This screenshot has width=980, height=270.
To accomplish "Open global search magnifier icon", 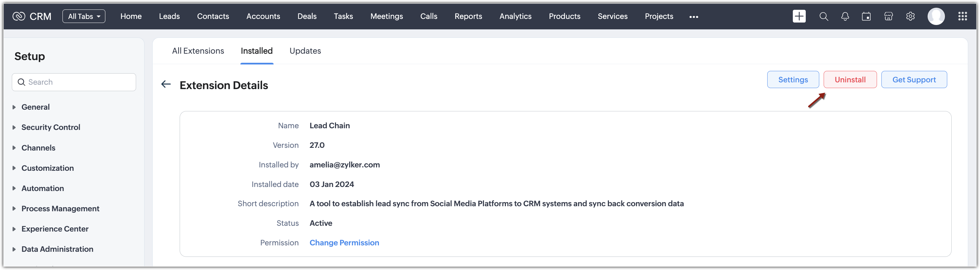I will pos(824,16).
